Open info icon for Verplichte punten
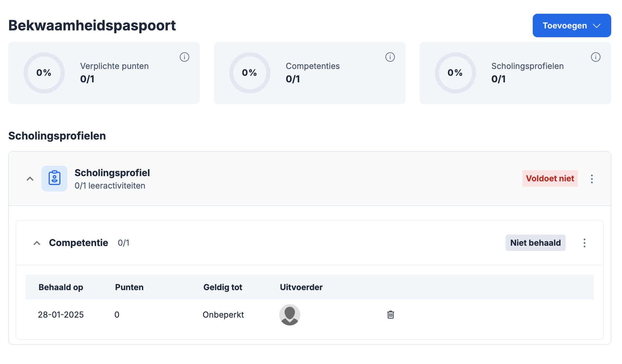Viewport: 622px width, 364px height. pos(184,57)
